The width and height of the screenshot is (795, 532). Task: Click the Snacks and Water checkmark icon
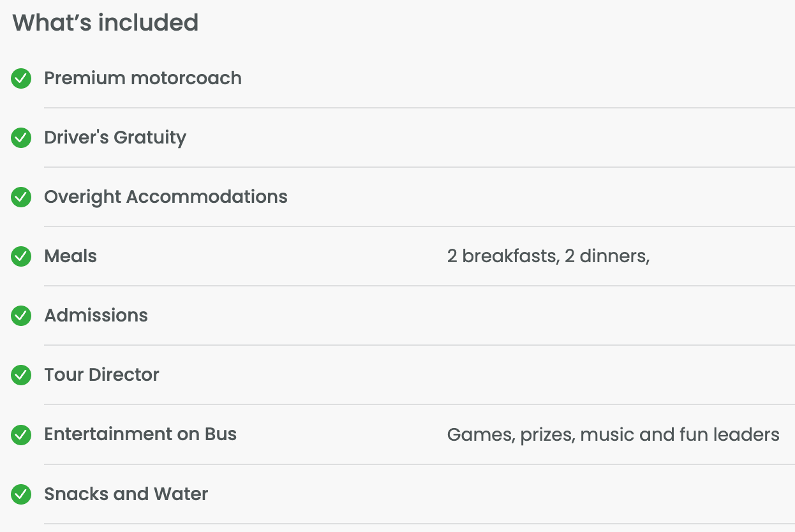click(x=21, y=494)
